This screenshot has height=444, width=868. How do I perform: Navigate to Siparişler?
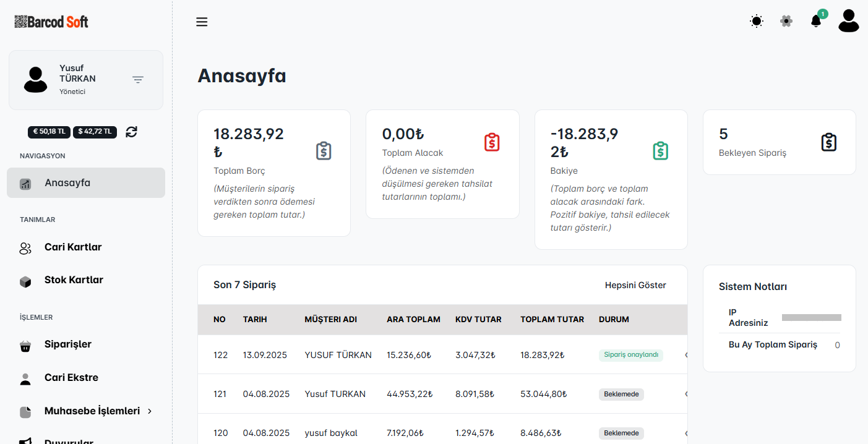pos(67,344)
